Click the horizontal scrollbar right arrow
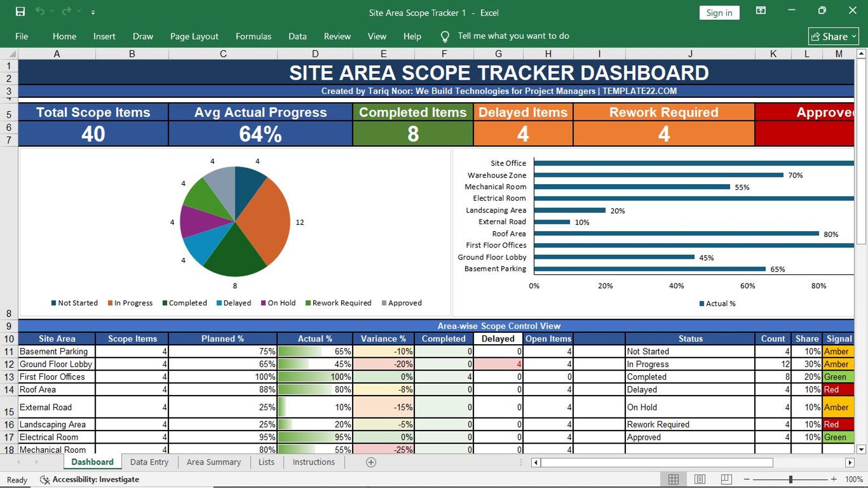This screenshot has width=868, height=489. point(849,463)
